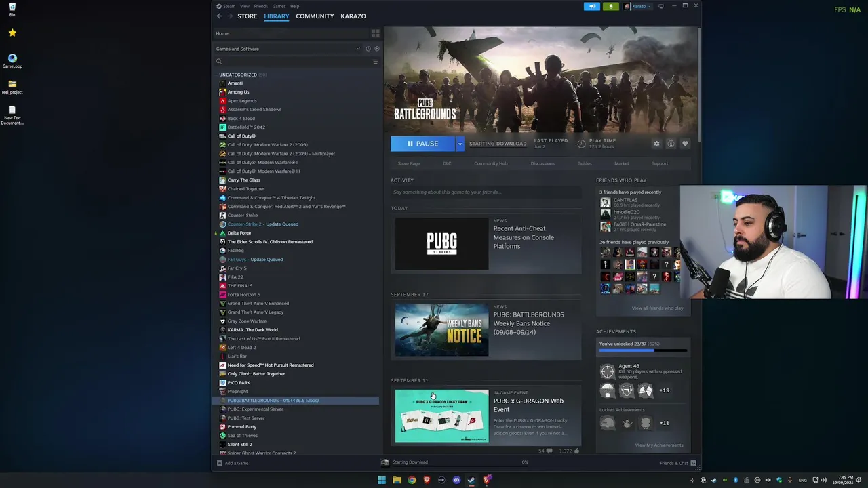Open PUBG Guides link
The image size is (868, 488).
[x=585, y=163]
